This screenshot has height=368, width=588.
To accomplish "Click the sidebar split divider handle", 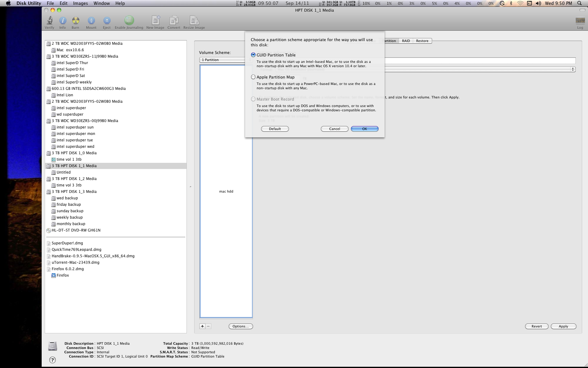I will click(x=190, y=186).
